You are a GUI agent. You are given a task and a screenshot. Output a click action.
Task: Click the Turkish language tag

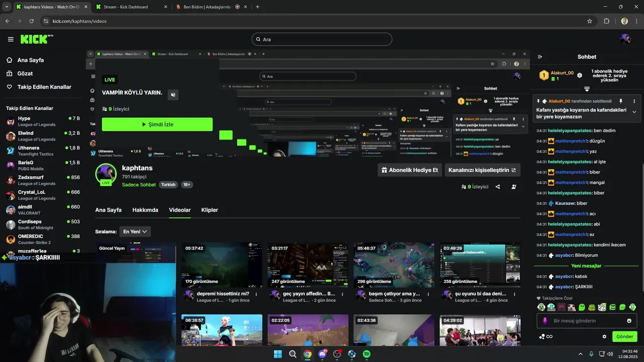168,185
